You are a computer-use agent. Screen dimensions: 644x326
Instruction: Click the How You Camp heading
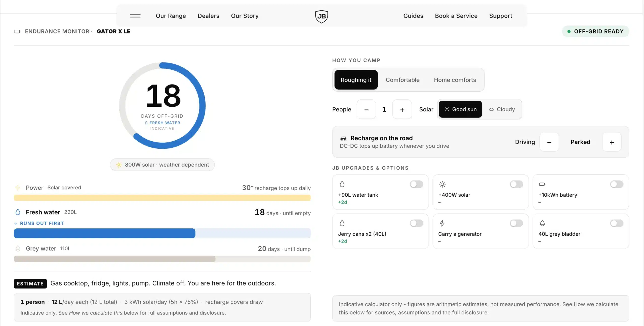tap(356, 60)
